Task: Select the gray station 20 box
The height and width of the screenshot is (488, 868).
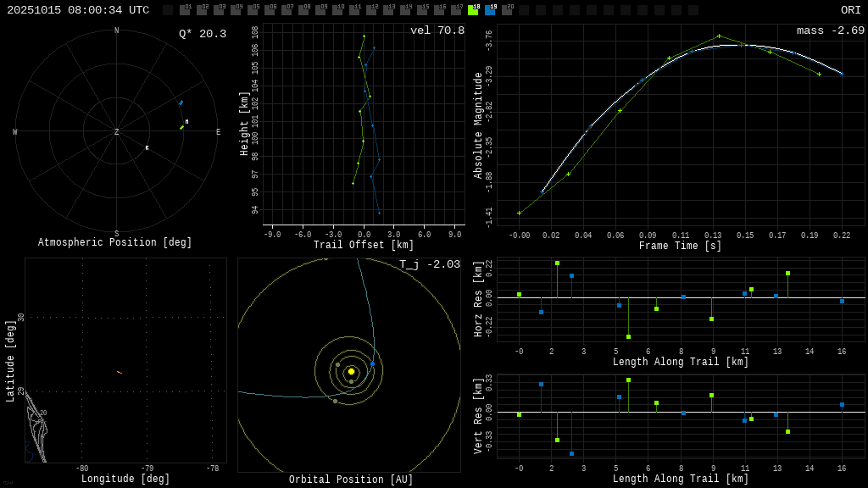Action: point(507,10)
